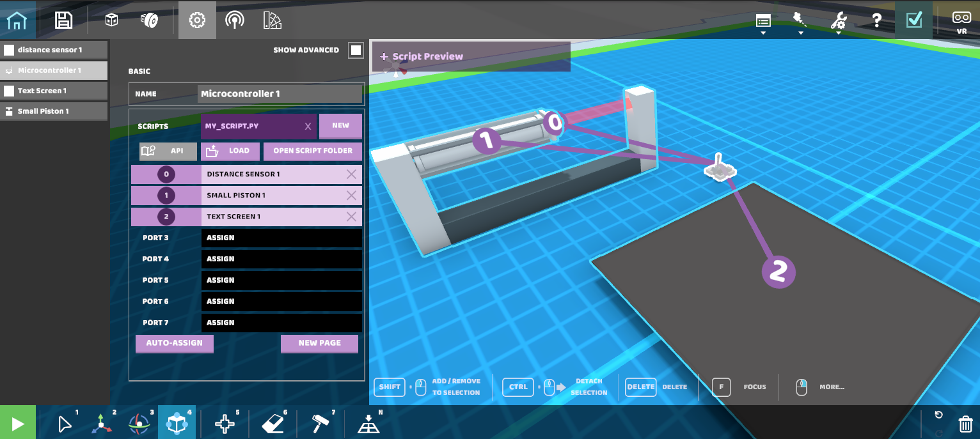Click the AUTO-ASSIGN button
The width and height of the screenshot is (980, 439).
[x=175, y=343]
